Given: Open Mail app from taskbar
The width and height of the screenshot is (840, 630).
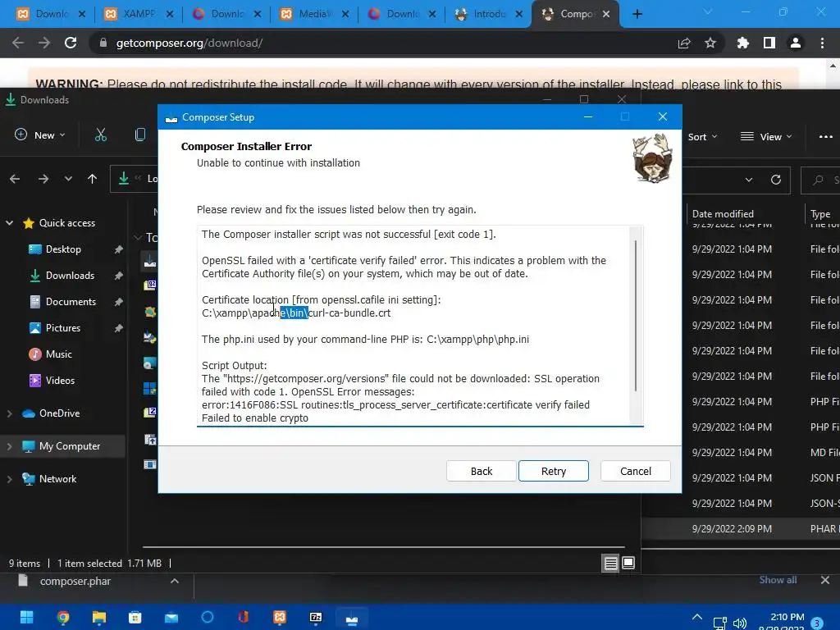Looking at the screenshot, I should [171, 617].
